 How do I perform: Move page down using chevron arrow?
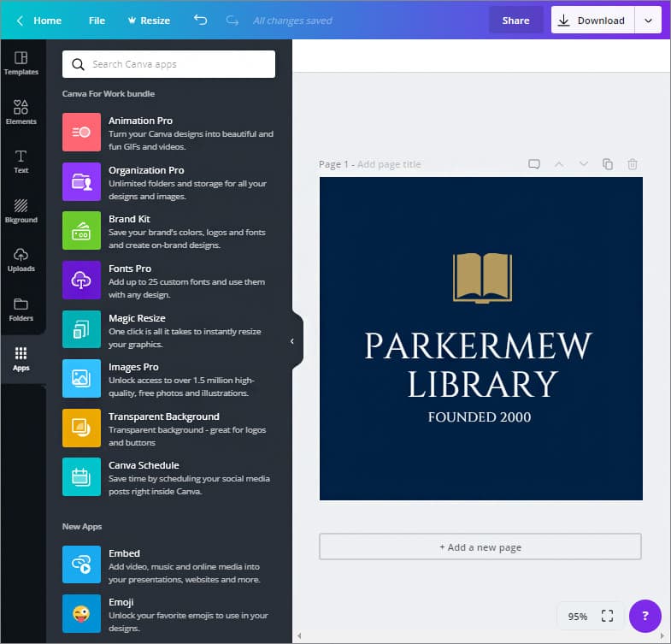[584, 164]
